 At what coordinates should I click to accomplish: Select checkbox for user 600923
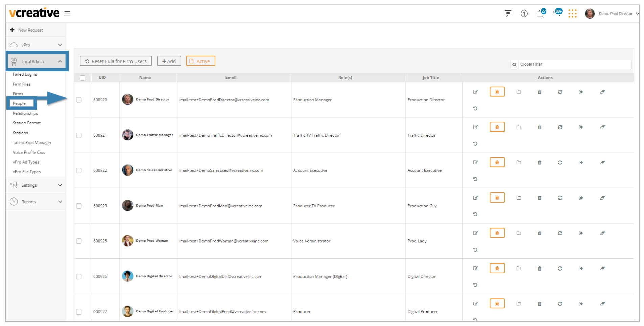pyautogui.click(x=79, y=206)
